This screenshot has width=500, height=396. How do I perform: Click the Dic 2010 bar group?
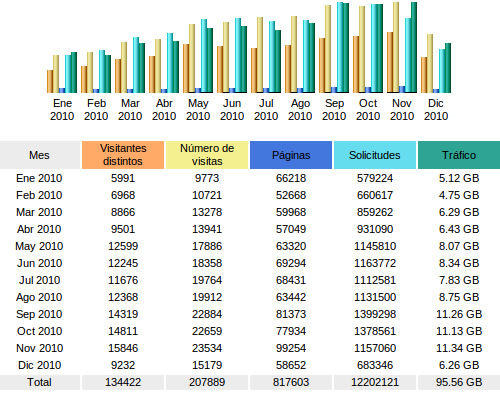click(x=436, y=63)
